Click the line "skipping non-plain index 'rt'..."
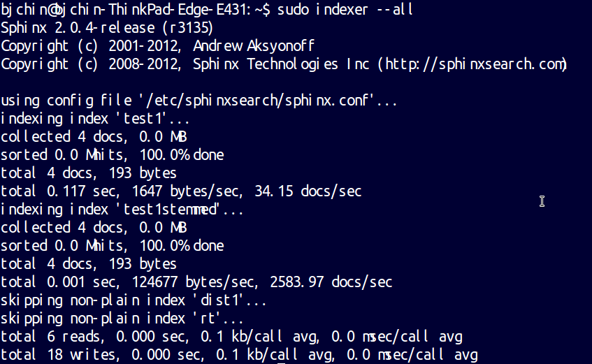The height and width of the screenshot is (364, 592). 122,319
